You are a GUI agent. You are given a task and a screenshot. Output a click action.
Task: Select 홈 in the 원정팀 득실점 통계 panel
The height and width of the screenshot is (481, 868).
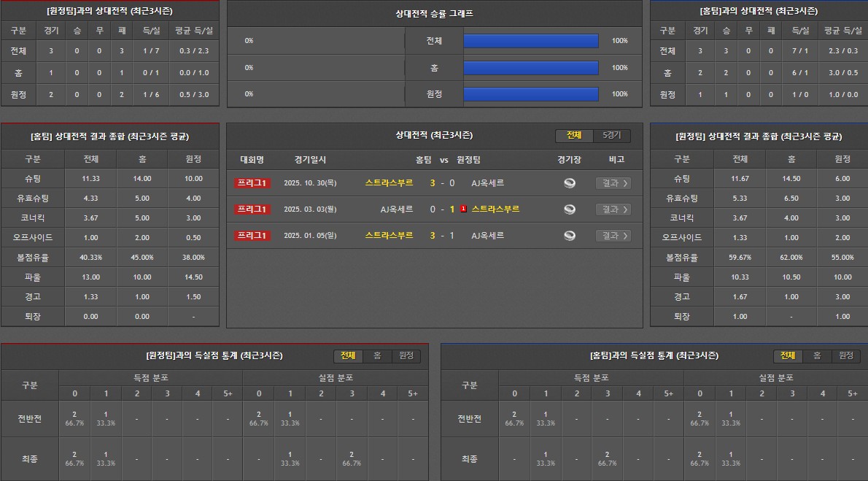coord(377,355)
